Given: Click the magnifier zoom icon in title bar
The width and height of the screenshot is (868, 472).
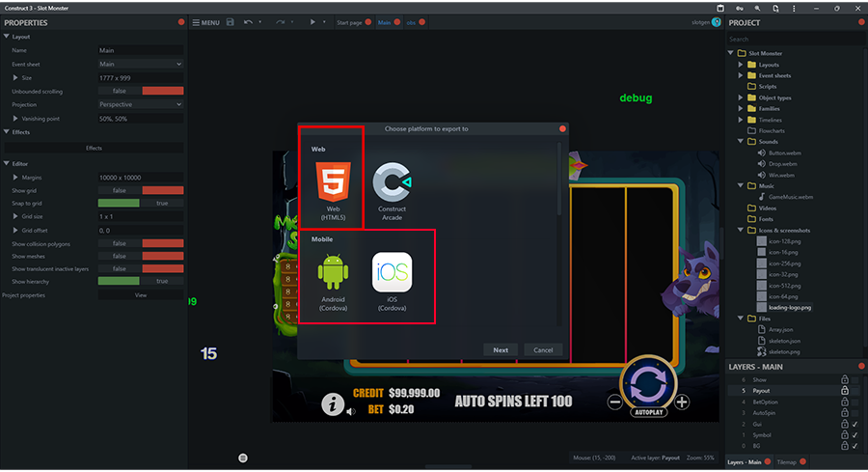Looking at the screenshot, I should pos(757,9).
